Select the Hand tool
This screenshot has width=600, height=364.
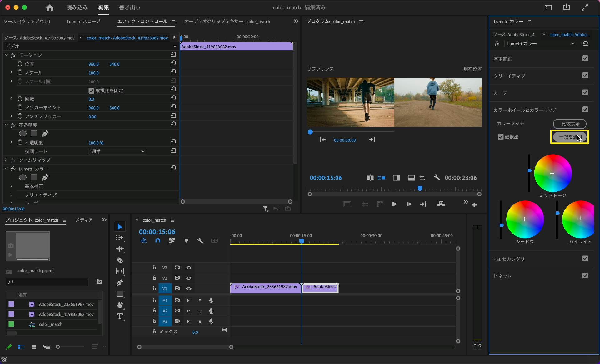coord(120,305)
